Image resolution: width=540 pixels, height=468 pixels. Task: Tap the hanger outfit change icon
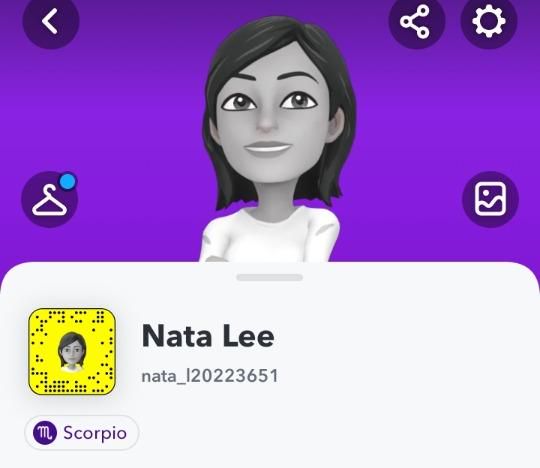pos(50,199)
